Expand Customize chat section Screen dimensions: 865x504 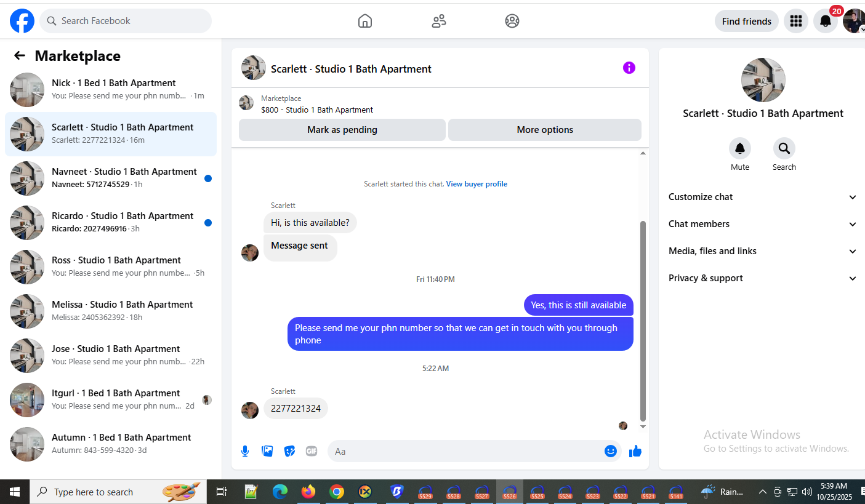[763, 197]
